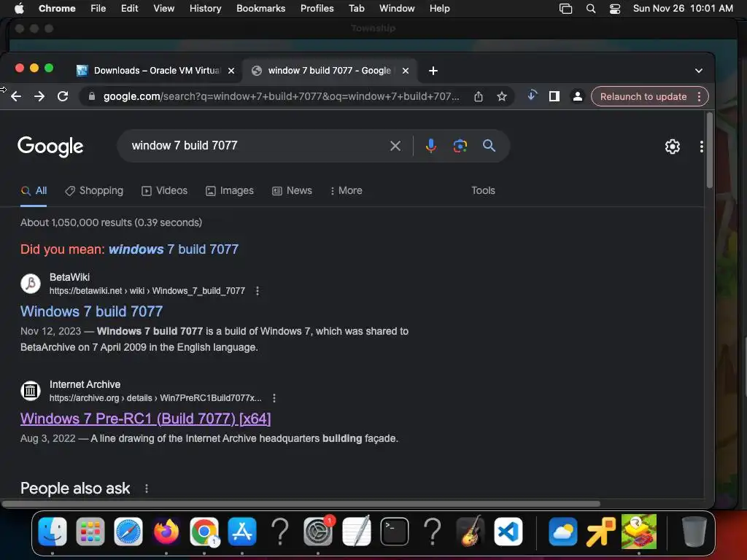
Task: Click the vertical page scrollbar
Action: click(x=709, y=150)
